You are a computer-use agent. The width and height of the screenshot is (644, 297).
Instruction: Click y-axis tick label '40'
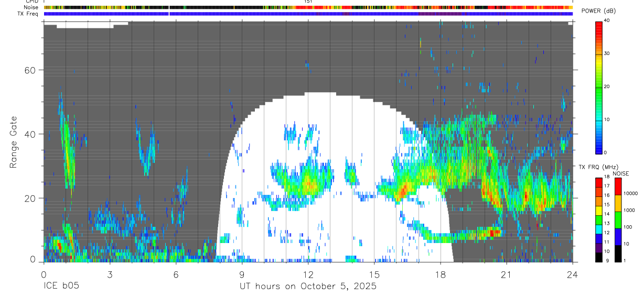[x=30, y=134]
